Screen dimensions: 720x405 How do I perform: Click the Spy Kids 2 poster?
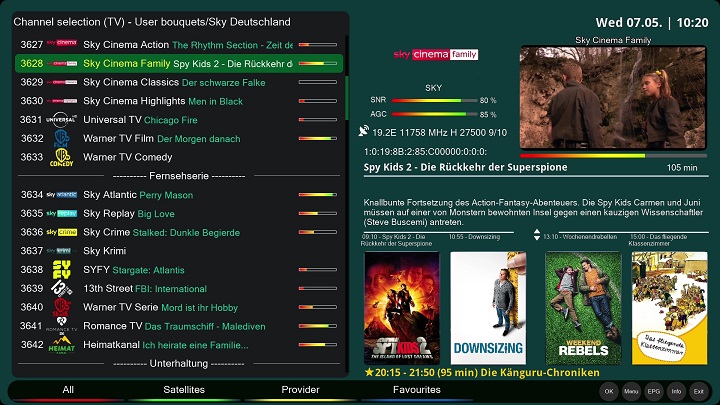coord(402,308)
